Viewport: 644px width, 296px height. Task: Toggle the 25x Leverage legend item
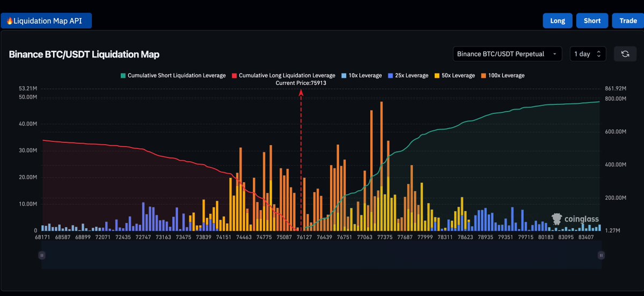[408, 76]
